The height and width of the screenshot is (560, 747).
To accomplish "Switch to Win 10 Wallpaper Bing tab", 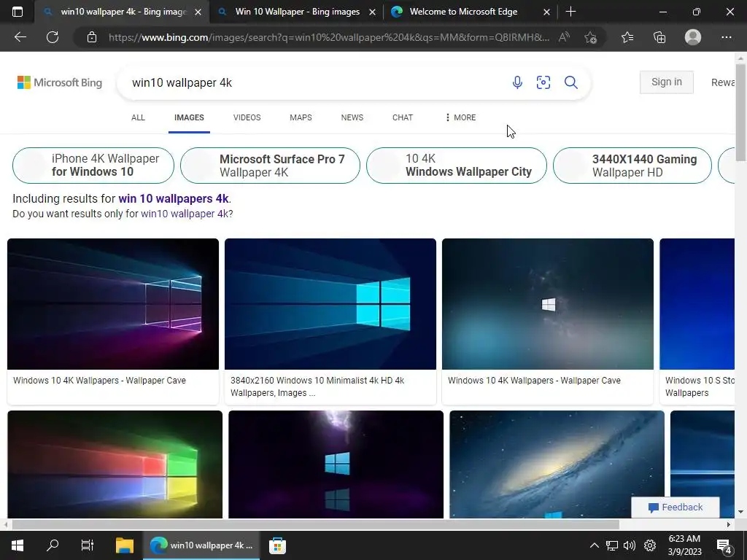I will pos(298,12).
